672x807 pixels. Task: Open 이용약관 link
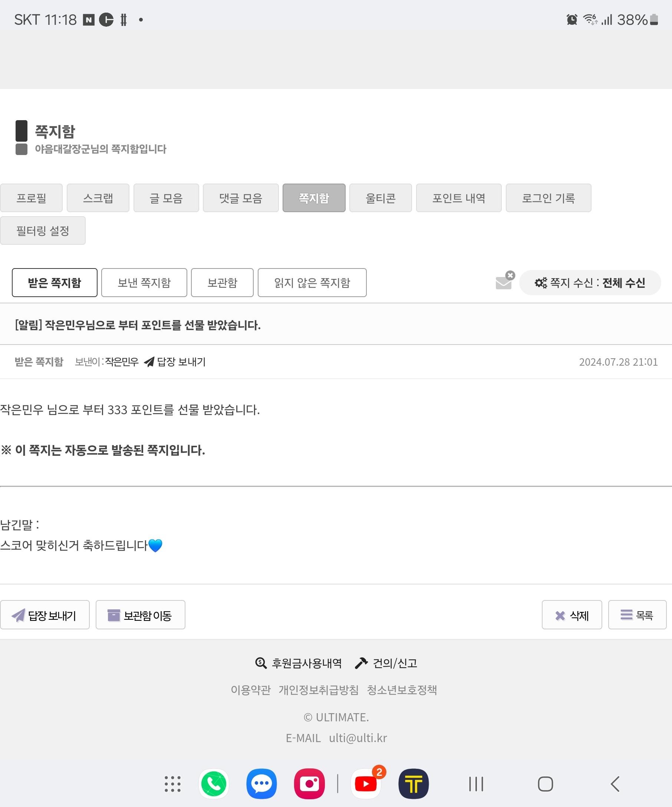[x=250, y=690]
